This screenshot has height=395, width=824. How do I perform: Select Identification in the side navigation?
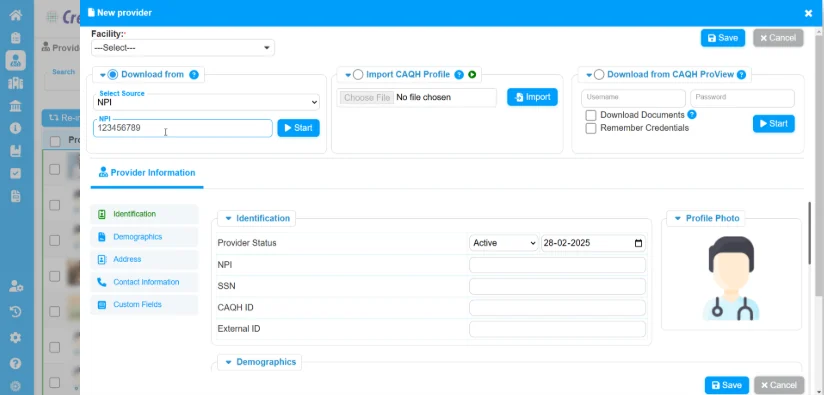click(x=144, y=214)
